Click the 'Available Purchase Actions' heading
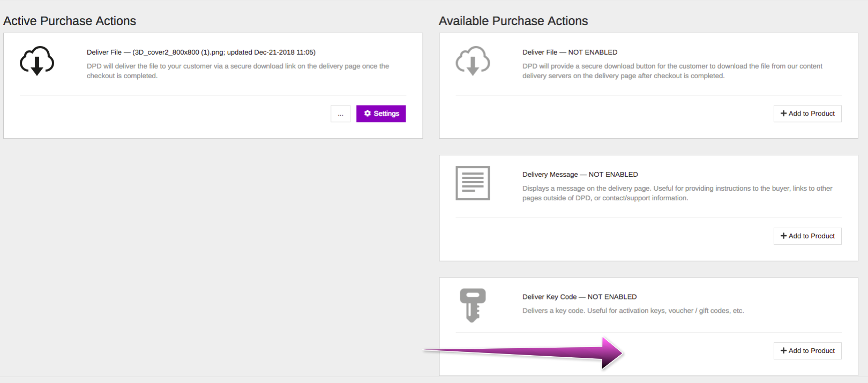The image size is (868, 383). coord(513,21)
